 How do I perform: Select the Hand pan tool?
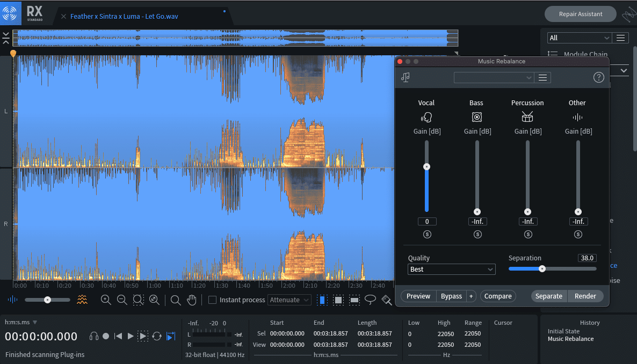[x=192, y=300]
